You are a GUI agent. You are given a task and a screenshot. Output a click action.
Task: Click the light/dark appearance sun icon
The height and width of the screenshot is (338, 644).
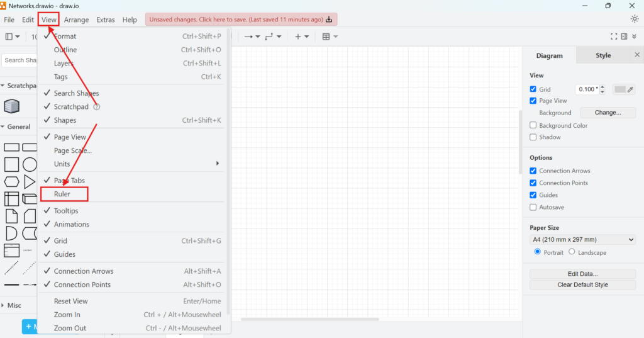(635, 19)
